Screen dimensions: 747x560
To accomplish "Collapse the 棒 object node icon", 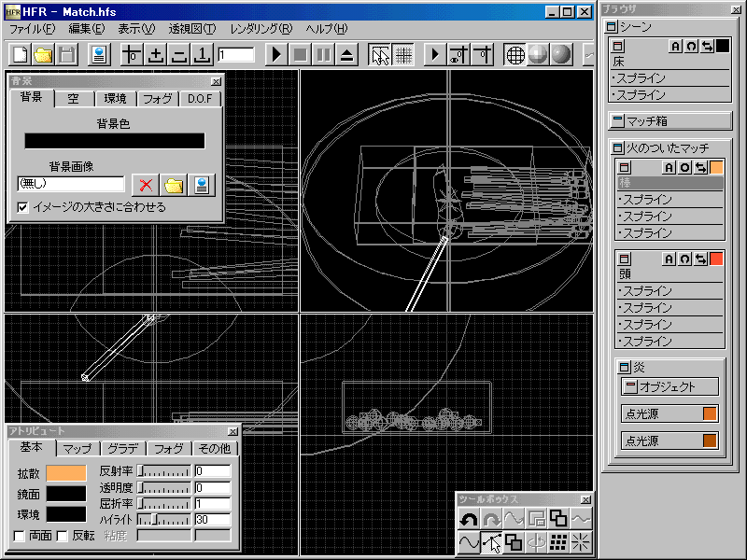I will tap(624, 168).
